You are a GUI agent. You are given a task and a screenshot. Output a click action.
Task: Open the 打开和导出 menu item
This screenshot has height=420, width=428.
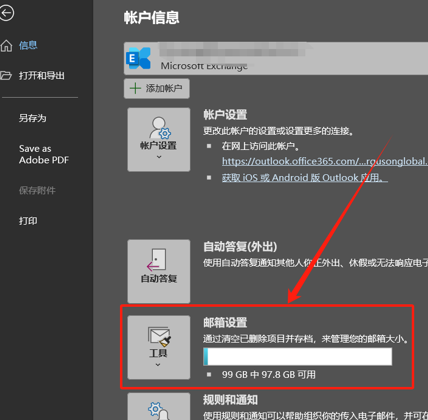[42, 76]
